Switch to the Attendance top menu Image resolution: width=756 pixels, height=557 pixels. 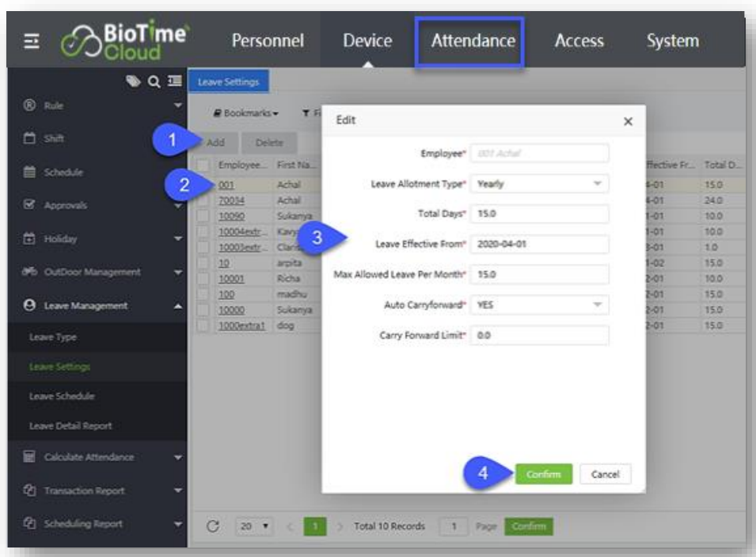click(x=473, y=40)
